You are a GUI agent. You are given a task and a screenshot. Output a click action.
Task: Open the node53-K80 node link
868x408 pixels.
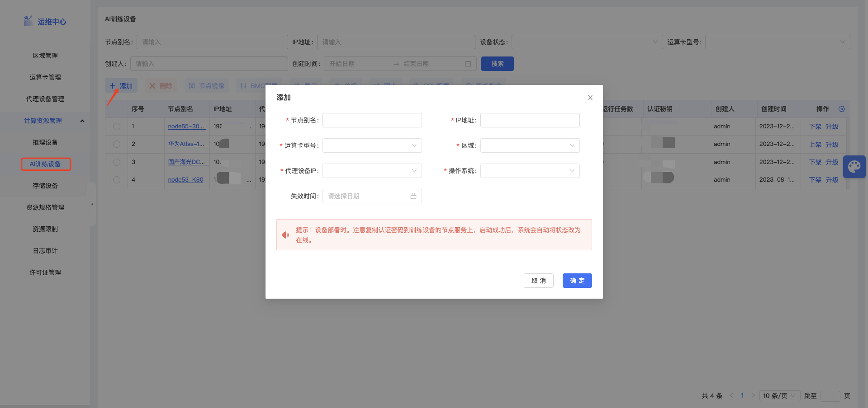(185, 180)
